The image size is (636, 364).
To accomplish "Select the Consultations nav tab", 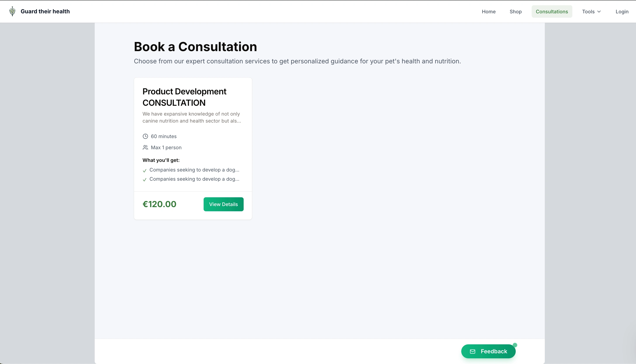I will [x=552, y=12].
